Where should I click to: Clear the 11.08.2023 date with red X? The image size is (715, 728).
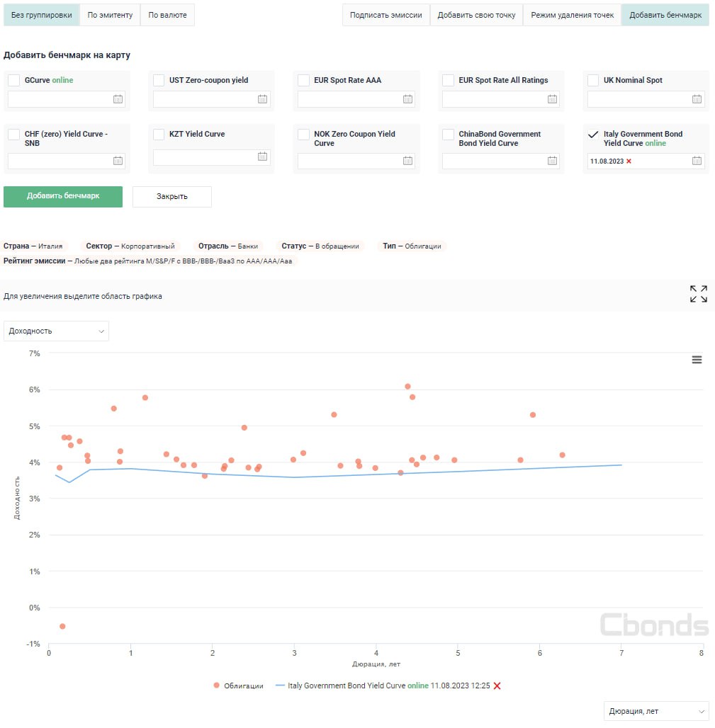tap(629, 161)
